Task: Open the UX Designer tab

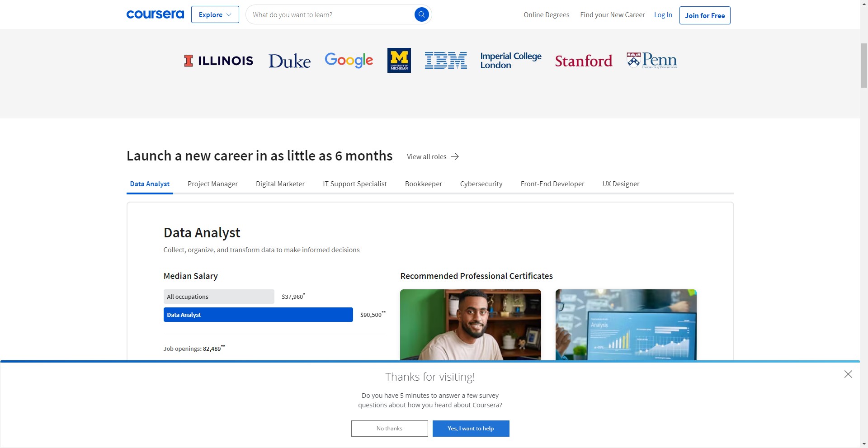Action: click(621, 184)
